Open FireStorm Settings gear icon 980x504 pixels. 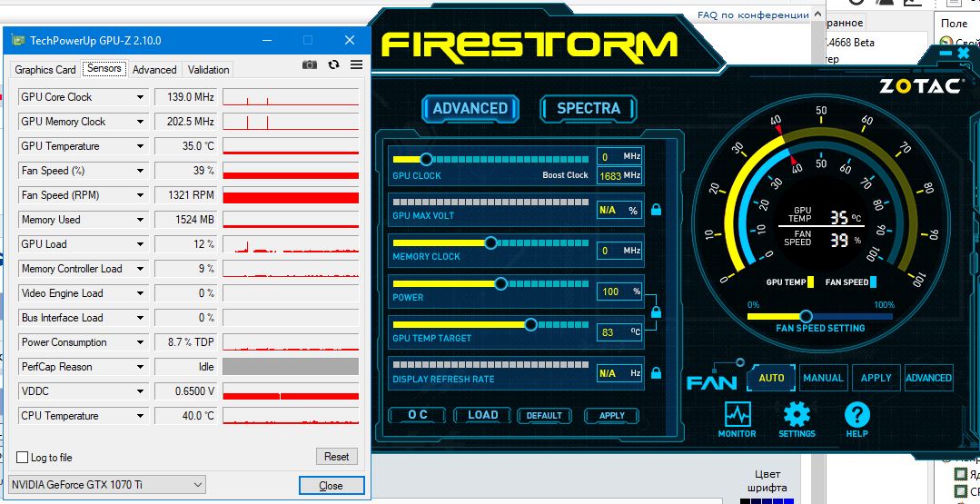pos(797,415)
